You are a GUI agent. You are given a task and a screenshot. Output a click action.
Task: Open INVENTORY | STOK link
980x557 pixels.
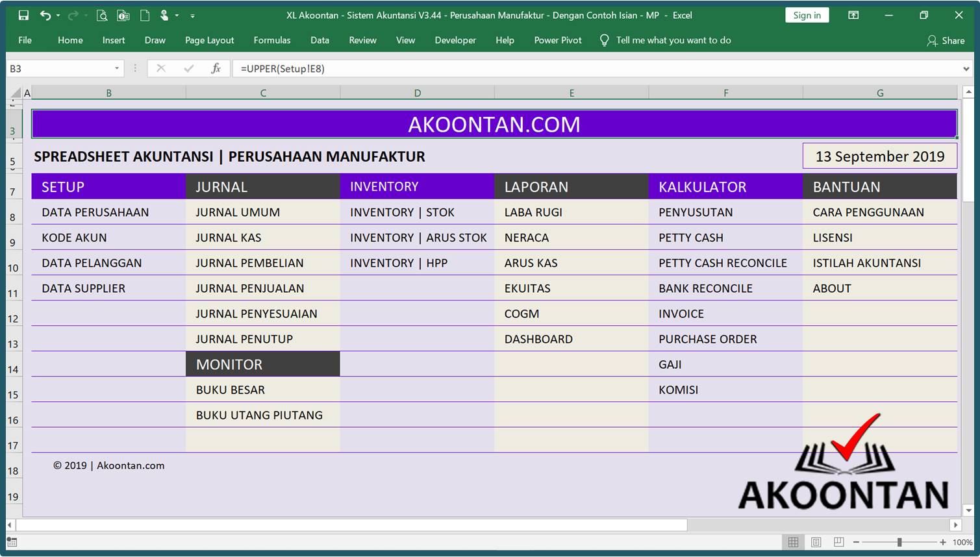(x=402, y=212)
